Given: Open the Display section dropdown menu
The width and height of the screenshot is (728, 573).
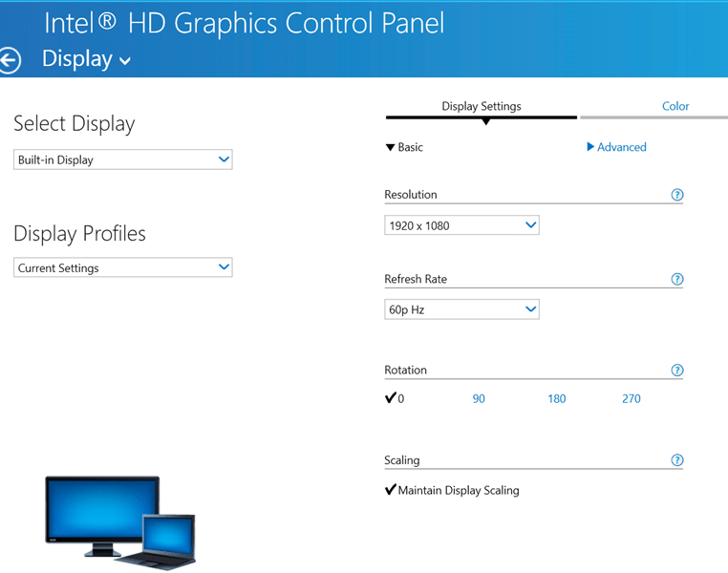Looking at the screenshot, I should point(86,59).
